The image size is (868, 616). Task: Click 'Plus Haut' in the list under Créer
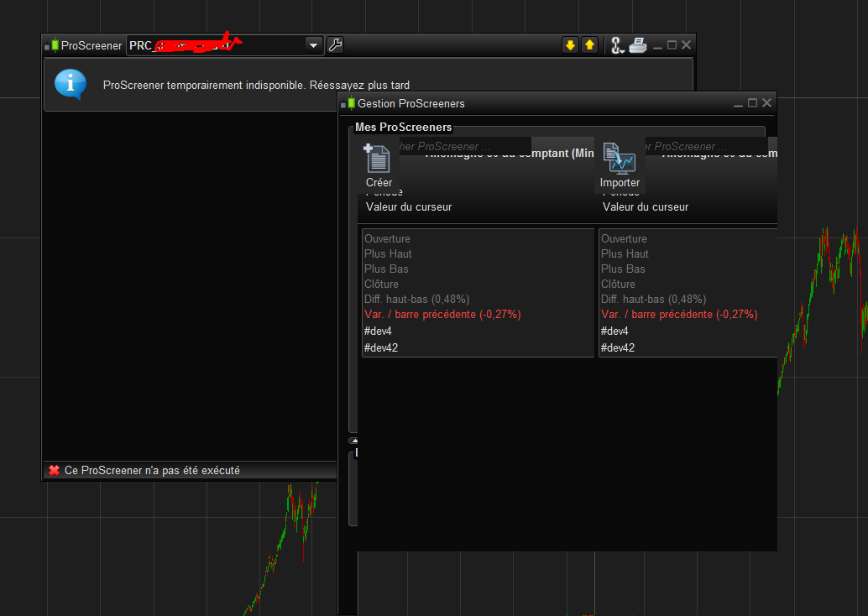point(388,253)
